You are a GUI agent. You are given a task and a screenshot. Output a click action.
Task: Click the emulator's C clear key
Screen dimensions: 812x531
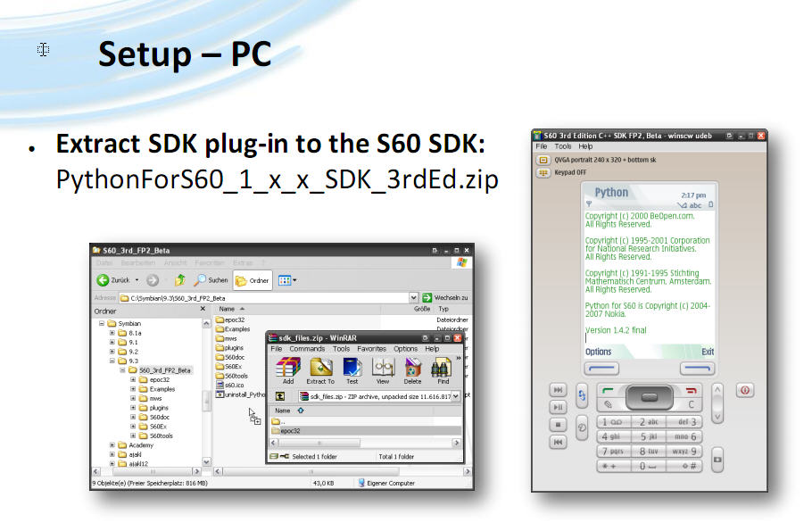pos(691,404)
